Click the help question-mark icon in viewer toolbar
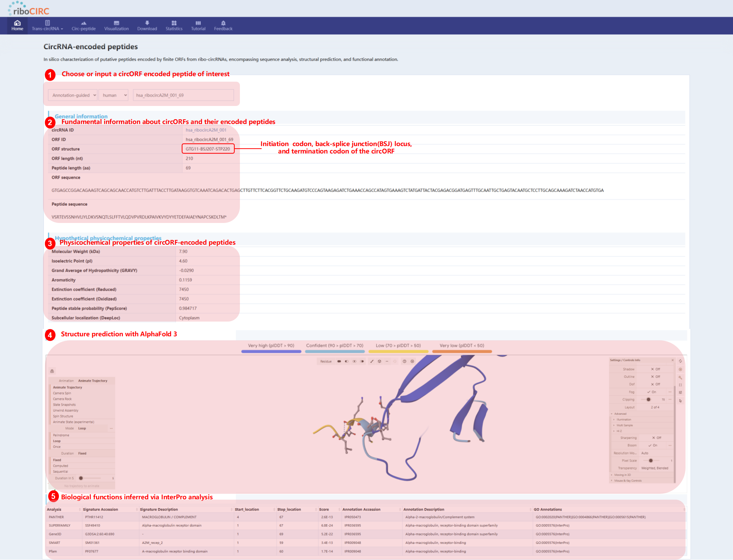The width and height of the screenshot is (733, 560). coord(404,361)
